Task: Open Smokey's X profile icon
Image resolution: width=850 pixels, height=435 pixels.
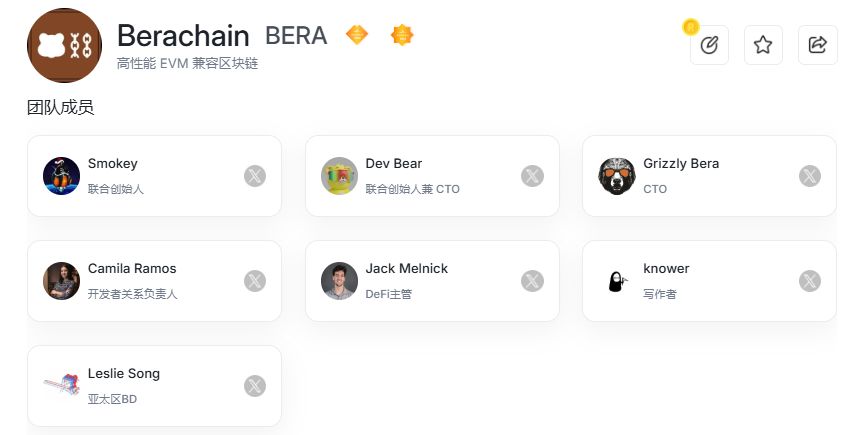Action: [x=255, y=176]
